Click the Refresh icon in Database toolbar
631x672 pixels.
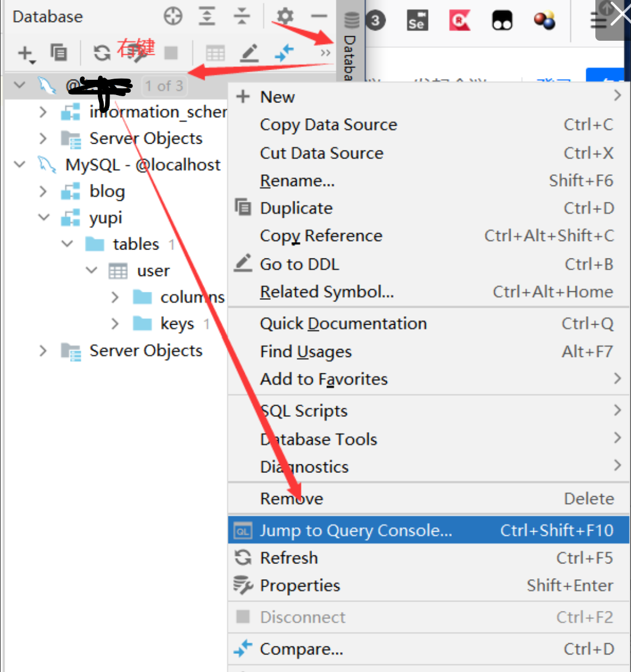102,53
